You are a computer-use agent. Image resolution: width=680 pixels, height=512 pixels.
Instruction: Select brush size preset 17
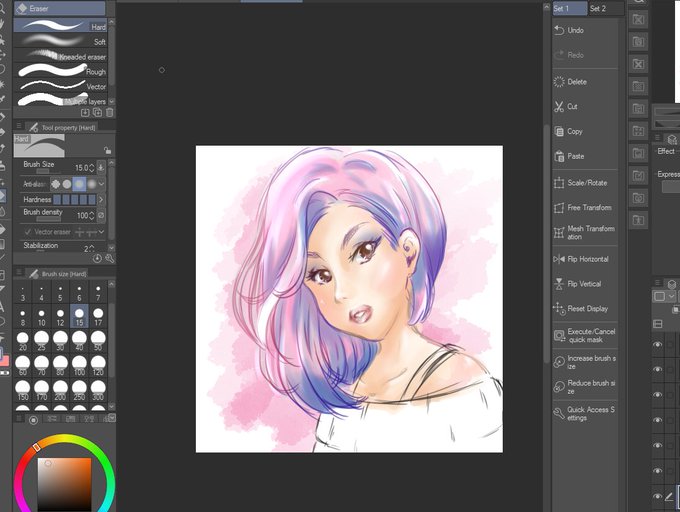point(98,317)
